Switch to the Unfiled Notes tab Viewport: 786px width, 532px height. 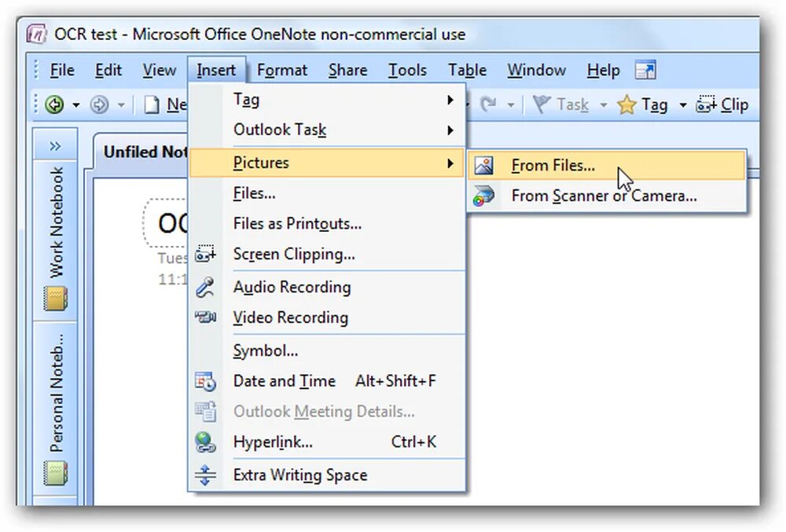[x=145, y=152]
